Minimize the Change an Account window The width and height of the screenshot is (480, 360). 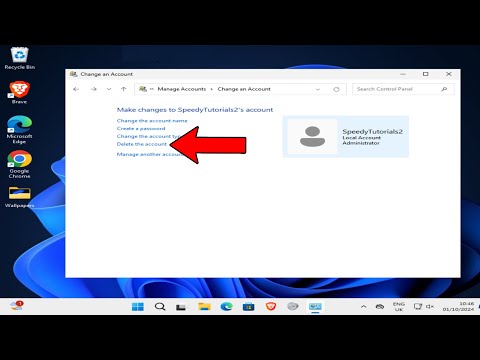[403, 74]
